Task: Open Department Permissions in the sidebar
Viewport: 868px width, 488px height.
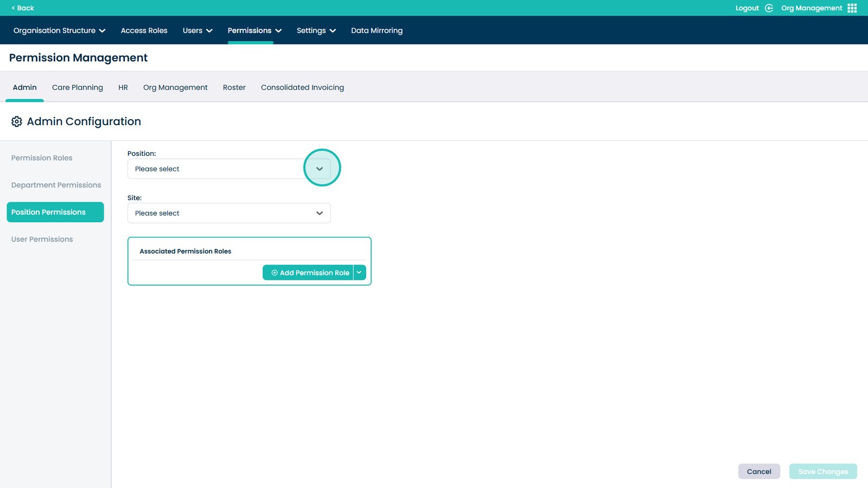Action: [56, 185]
